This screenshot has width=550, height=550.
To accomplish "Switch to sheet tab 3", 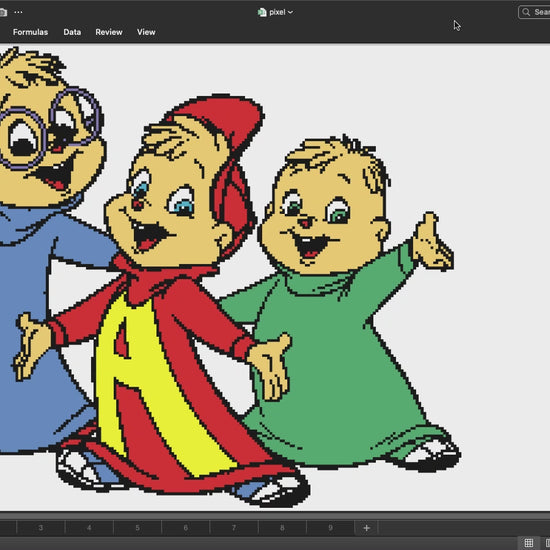I will click(x=41, y=528).
